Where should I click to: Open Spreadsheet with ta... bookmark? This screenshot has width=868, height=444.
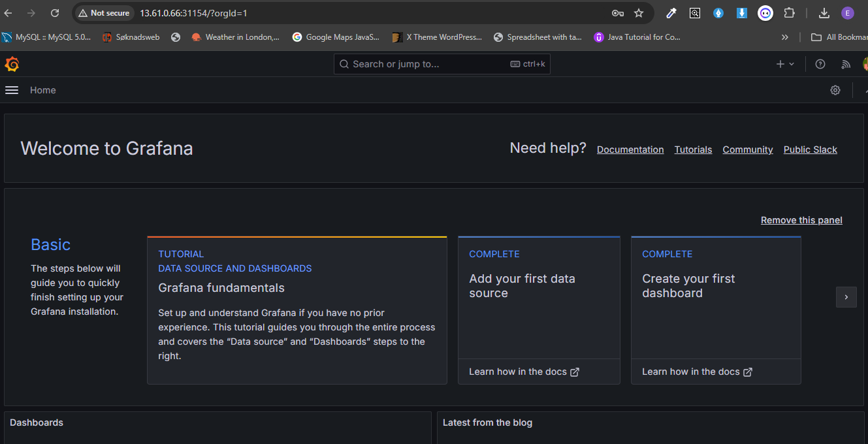[x=538, y=37]
